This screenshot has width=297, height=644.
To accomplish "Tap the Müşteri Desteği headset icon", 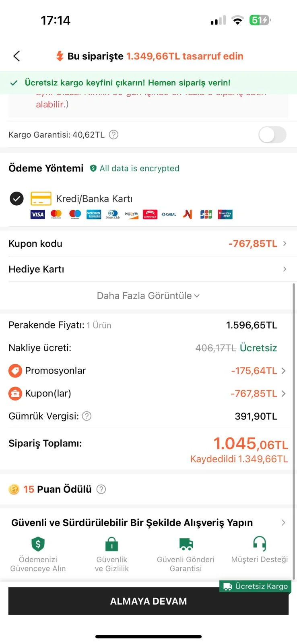I will coord(259,544).
